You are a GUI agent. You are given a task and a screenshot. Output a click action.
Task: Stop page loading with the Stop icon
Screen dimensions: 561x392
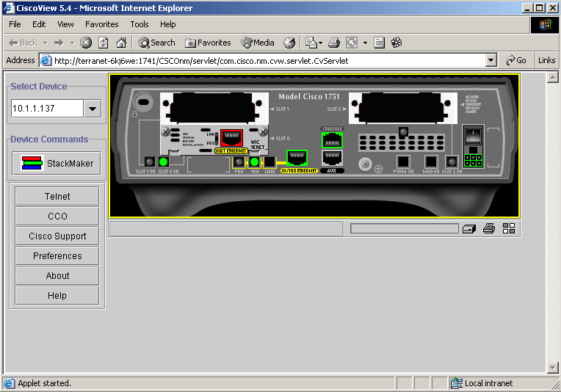click(x=85, y=43)
